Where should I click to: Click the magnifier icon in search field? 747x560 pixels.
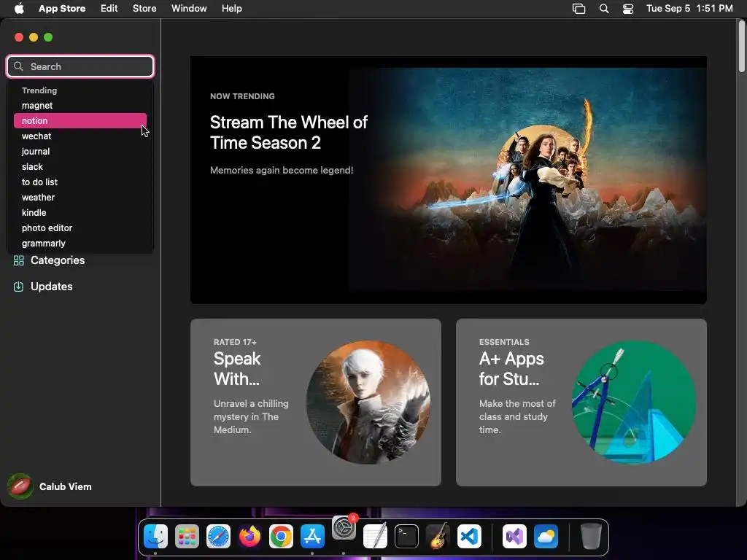18,66
